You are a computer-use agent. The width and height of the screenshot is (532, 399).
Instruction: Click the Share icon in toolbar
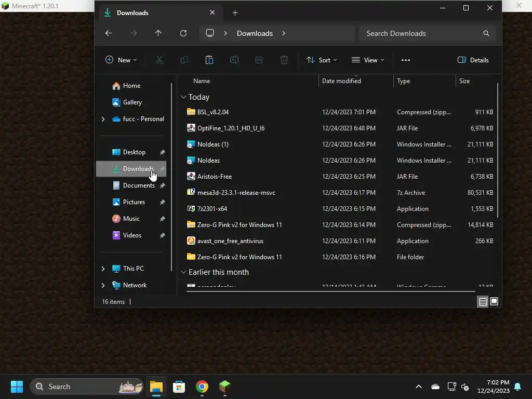click(x=259, y=60)
